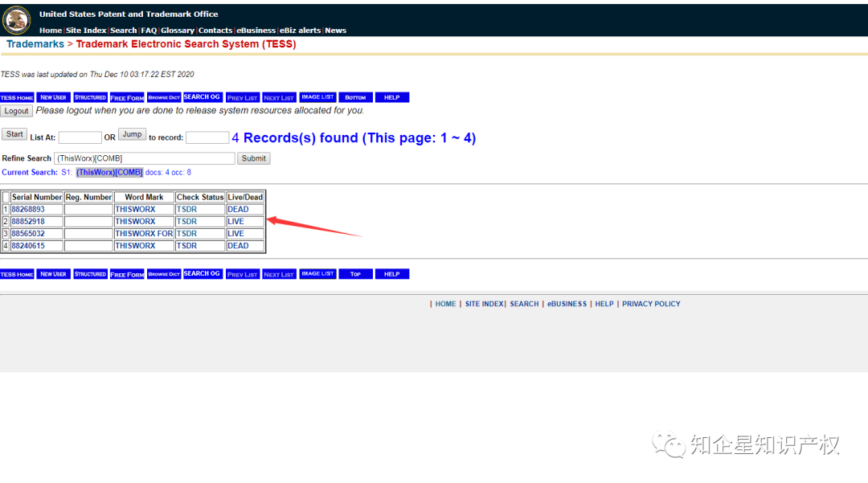This screenshot has width=868, height=483.
Task: Click the bottom Free Form button
Action: pyautogui.click(x=127, y=274)
